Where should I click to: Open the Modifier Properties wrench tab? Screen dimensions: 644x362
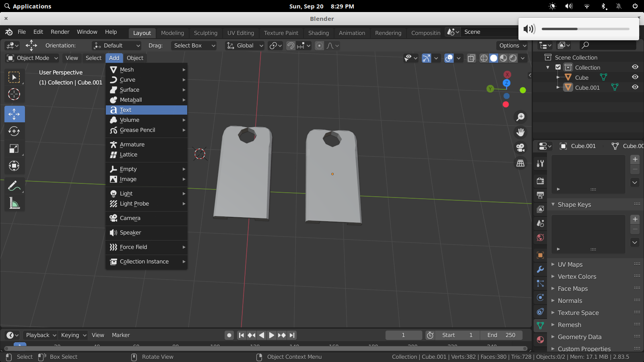click(540, 269)
